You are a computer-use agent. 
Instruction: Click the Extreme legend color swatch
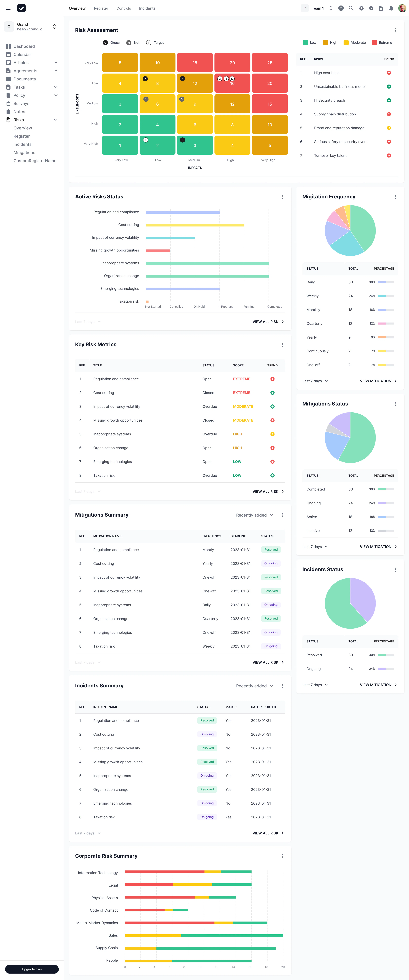pyautogui.click(x=374, y=43)
